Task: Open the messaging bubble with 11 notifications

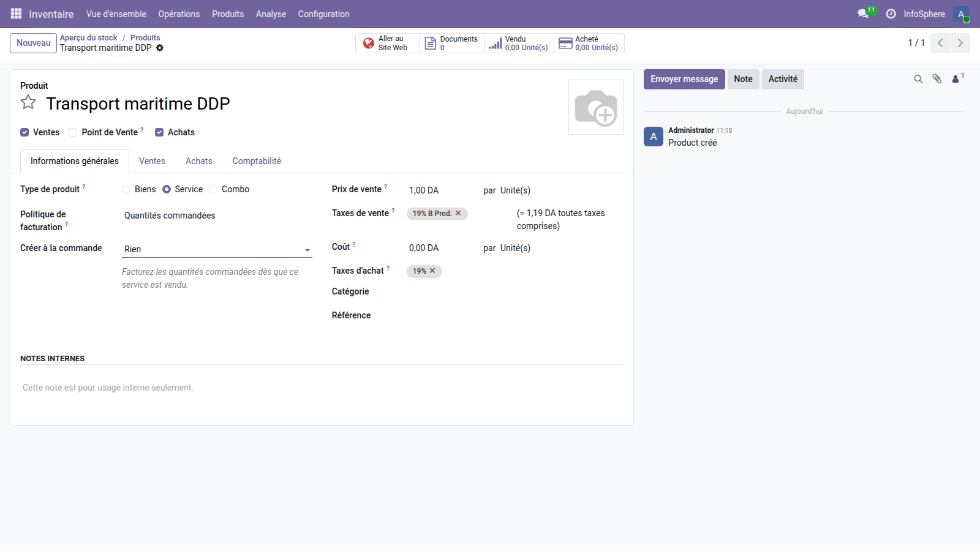Action: [x=864, y=13]
